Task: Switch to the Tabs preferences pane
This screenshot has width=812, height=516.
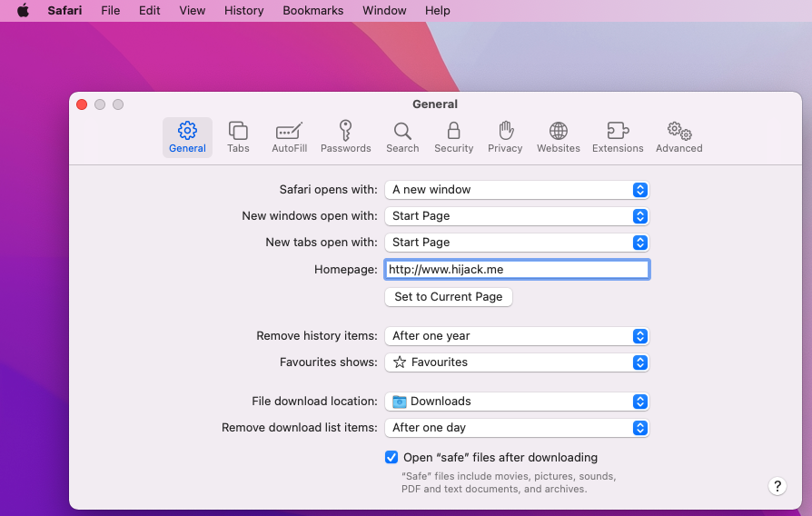Action: [x=238, y=137]
